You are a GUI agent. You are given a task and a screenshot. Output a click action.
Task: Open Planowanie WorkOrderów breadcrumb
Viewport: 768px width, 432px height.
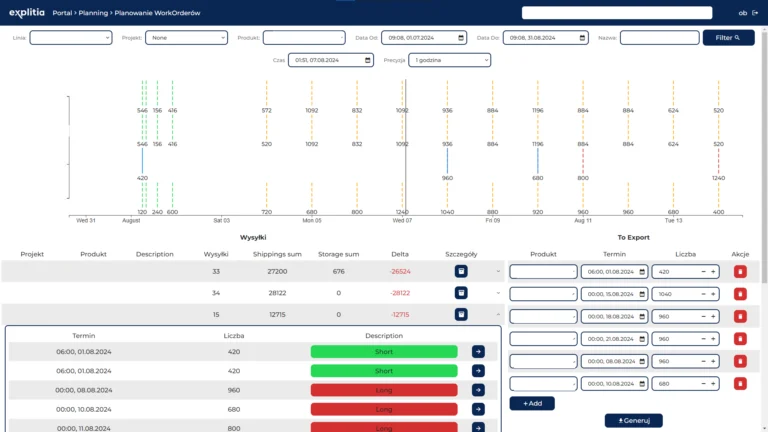pos(157,13)
